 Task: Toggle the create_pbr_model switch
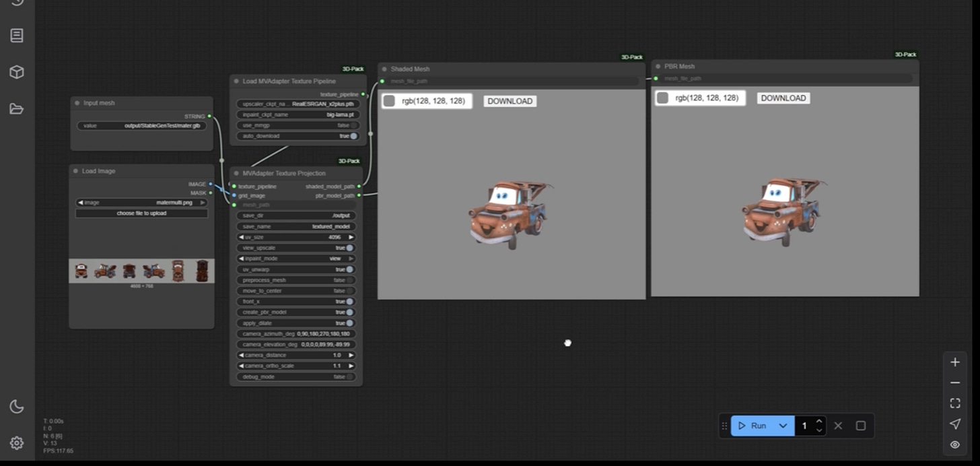[350, 312]
